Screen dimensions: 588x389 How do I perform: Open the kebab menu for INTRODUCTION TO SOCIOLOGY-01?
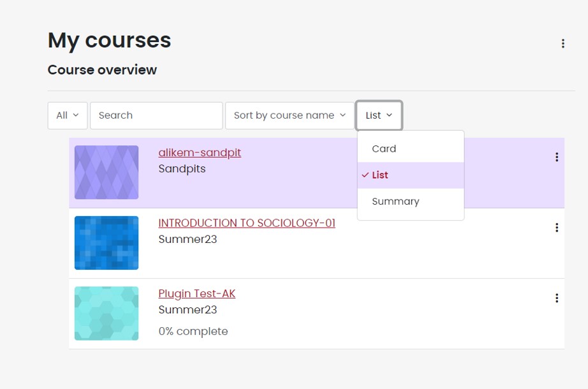pos(556,227)
